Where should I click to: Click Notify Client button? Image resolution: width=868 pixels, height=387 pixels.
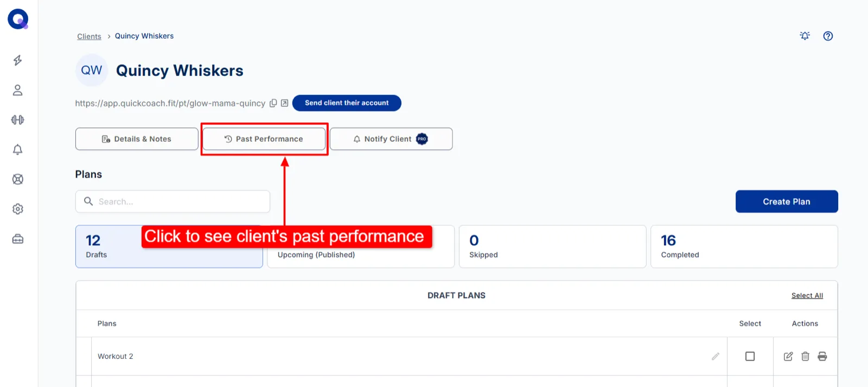391,139
